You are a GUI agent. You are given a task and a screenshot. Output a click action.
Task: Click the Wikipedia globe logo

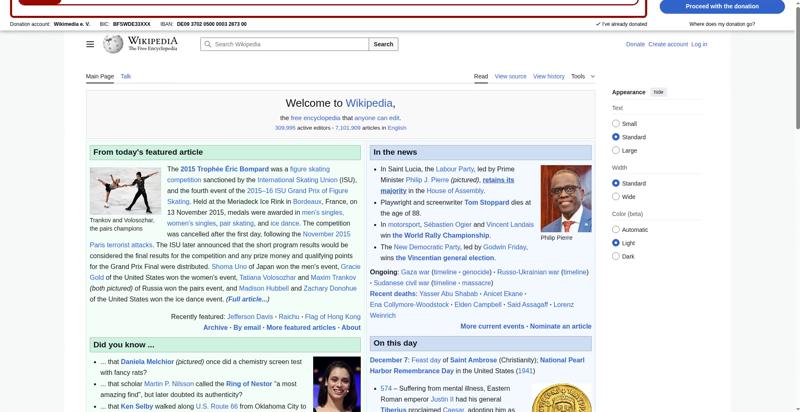click(x=113, y=44)
